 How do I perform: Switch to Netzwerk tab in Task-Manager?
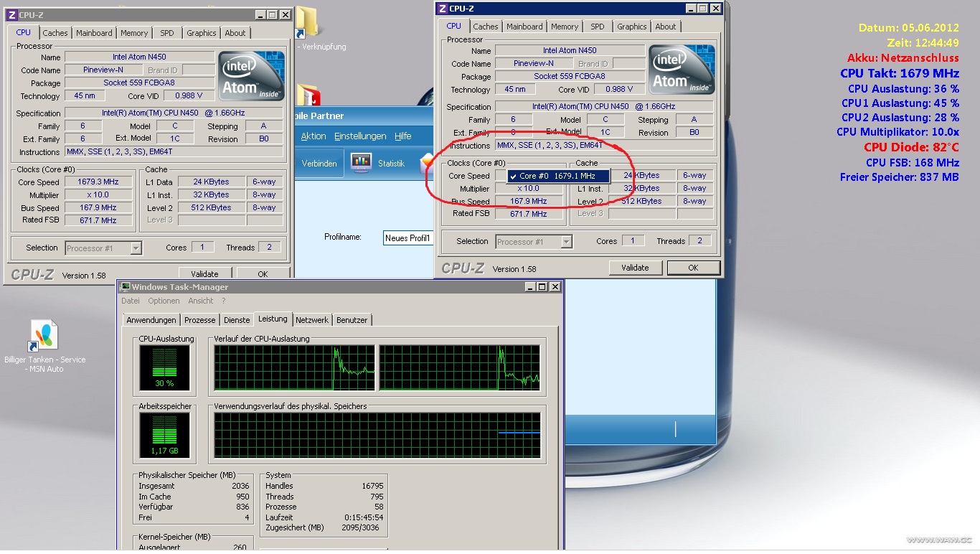pyautogui.click(x=312, y=320)
